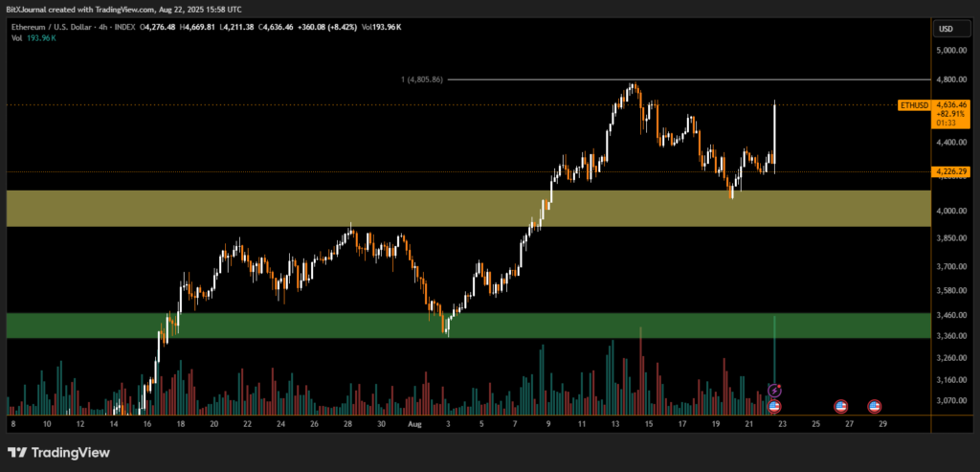Click the US flag event icon near 29
This screenshot has height=472, width=980.
[874, 407]
